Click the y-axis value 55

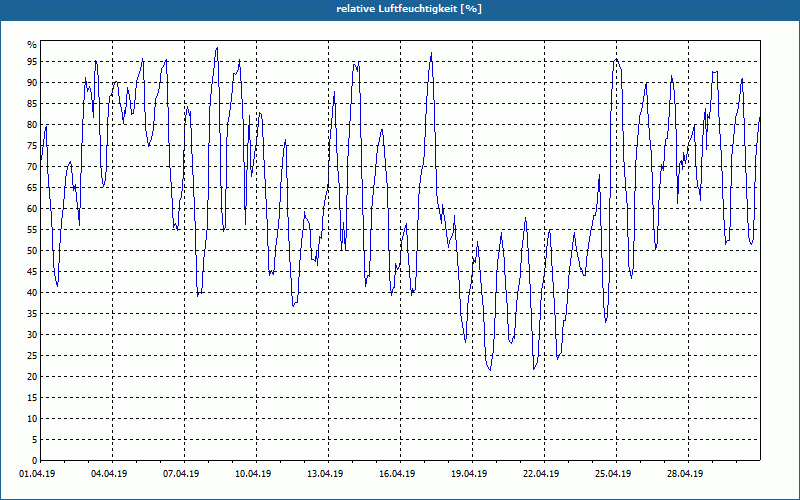pyautogui.click(x=32, y=230)
